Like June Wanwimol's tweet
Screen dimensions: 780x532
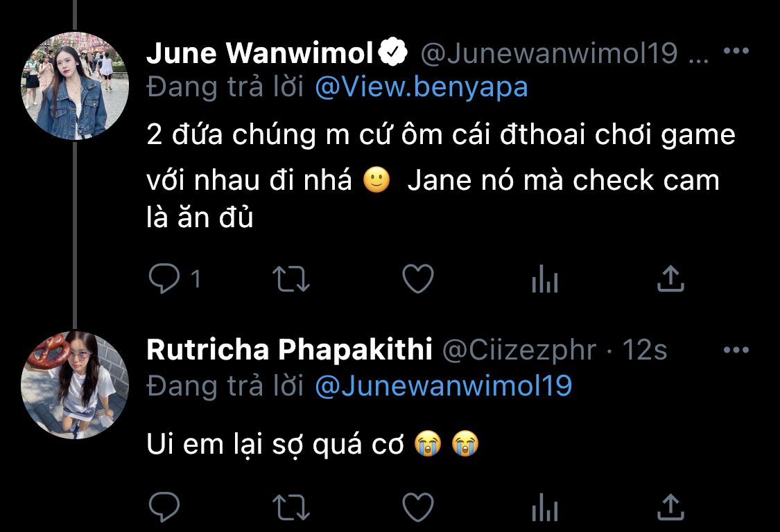[418, 278]
